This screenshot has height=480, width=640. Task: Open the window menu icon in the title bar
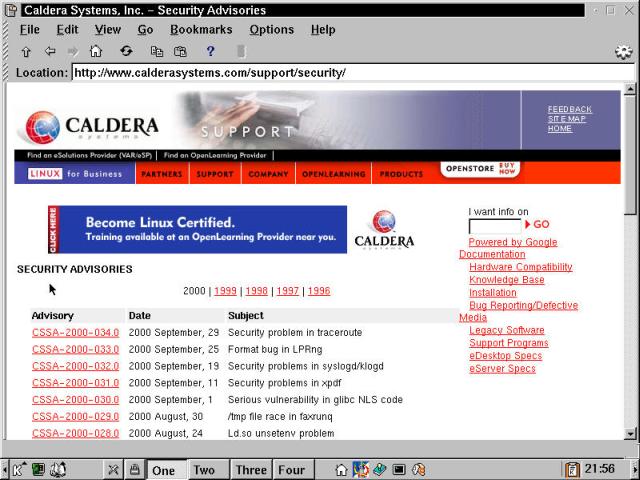click(x=11, y=10)
